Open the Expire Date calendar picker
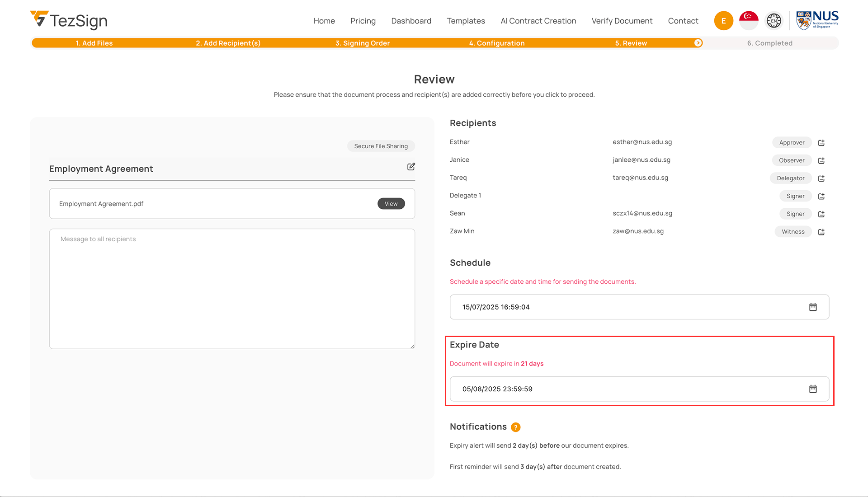868x497 pixels. [x=813, y=389]
